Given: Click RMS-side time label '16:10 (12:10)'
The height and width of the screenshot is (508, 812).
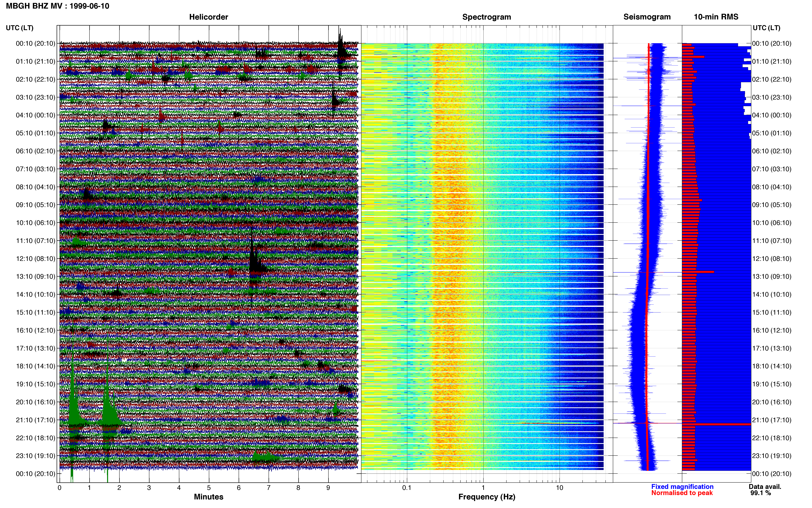Looking at the screenshot, I should [772, 331].
